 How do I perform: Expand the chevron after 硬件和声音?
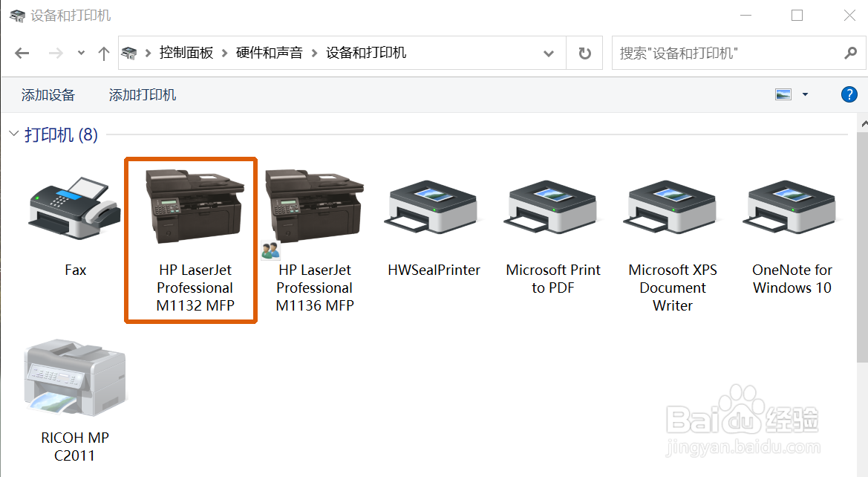point(314,53)
